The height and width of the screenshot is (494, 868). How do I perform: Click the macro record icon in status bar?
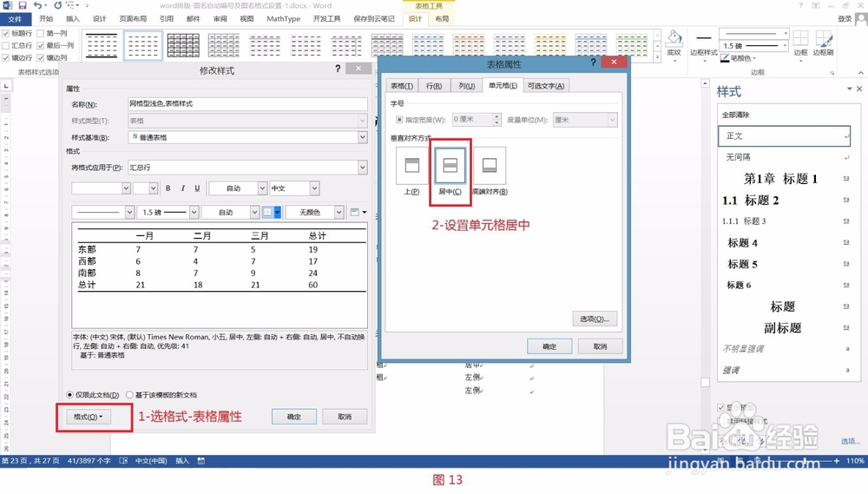(x=201, y=461)
